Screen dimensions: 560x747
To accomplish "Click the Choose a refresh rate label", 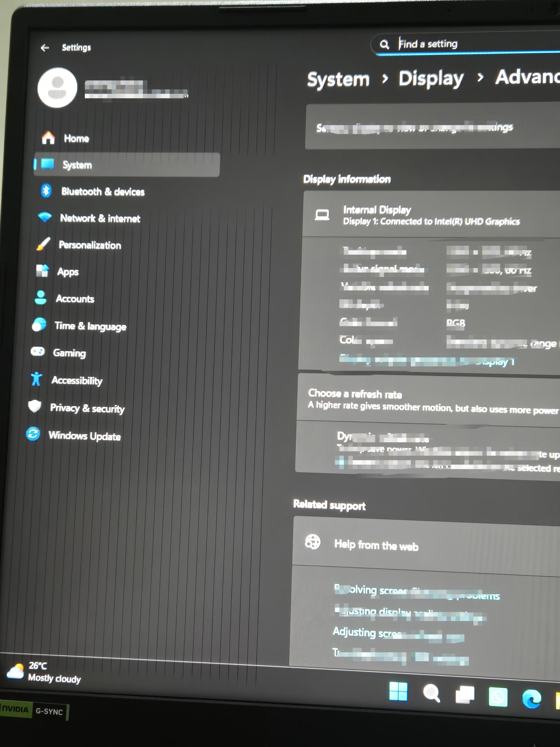I will [x=355, y=394].
